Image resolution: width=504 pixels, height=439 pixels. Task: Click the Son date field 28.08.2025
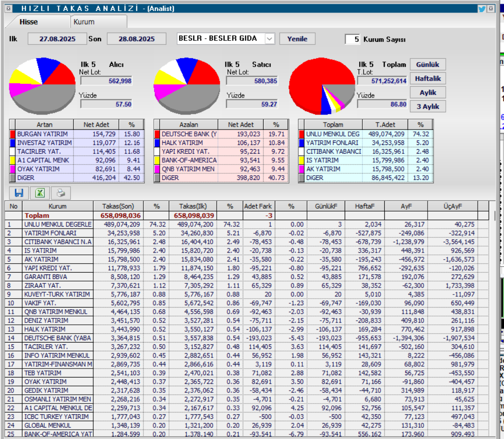[x=136, y=39]
